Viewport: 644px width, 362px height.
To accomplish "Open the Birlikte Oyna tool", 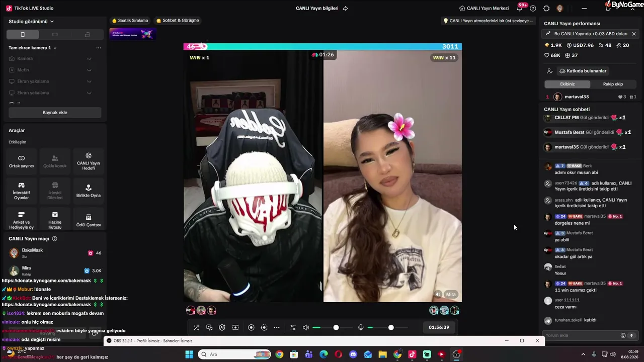I will pos(89,191).
